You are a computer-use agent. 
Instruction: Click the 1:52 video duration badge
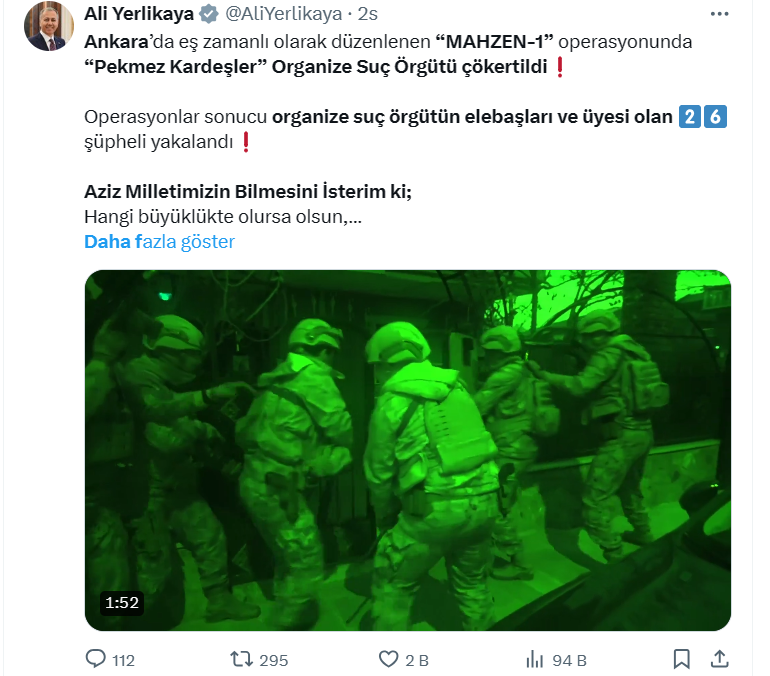coord(122,602)
